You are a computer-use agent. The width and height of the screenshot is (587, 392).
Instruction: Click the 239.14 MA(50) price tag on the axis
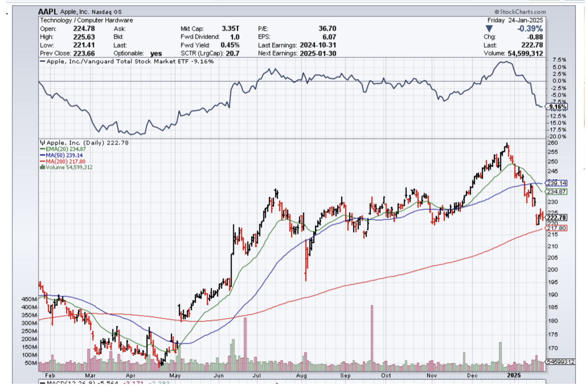coord(557,183)
